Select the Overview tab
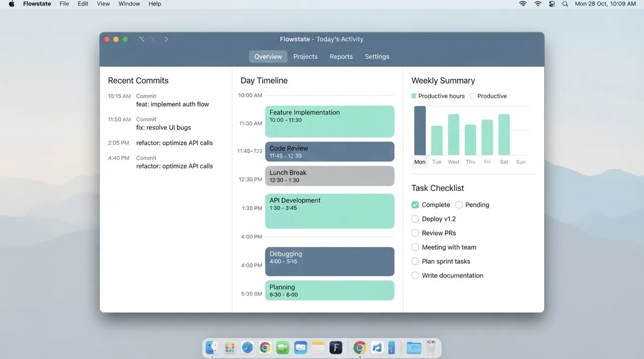Image resolution: width=644 pixels, height=359 pixels. point(268,56)
